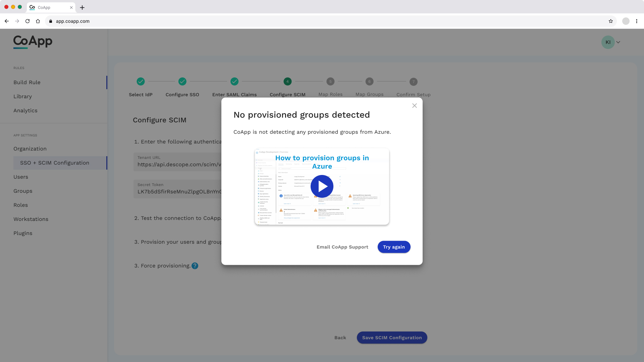Click the Map Roles step label
The image size is (644, 362).
[x=330, y=95]
